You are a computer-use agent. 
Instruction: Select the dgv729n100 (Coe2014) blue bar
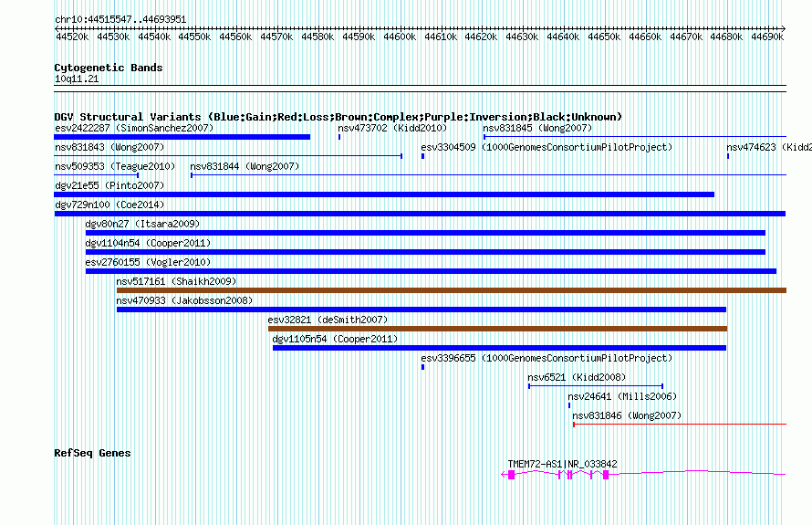pos(420,214)
